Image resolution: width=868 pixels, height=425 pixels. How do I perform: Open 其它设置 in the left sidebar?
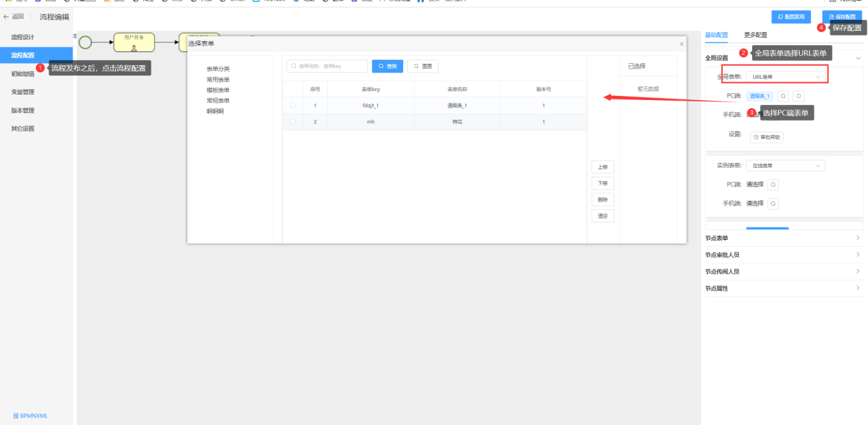(x=23, y=129)
